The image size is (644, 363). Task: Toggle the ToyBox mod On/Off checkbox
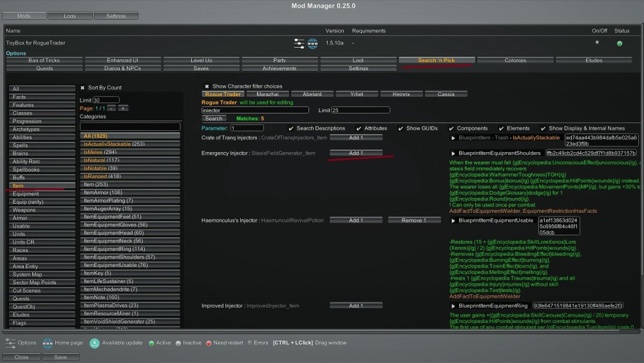click(x=597, y=43)
